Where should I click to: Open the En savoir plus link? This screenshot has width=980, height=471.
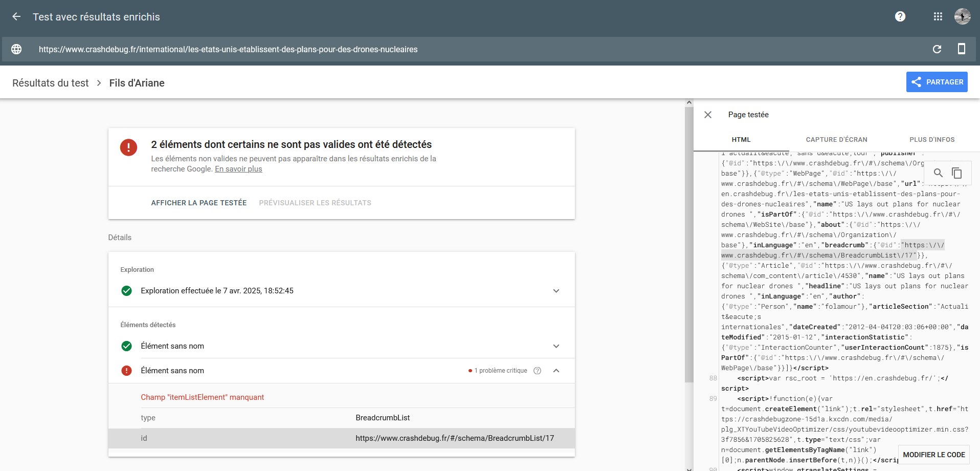pyautogui.click(x=238, y=169)
